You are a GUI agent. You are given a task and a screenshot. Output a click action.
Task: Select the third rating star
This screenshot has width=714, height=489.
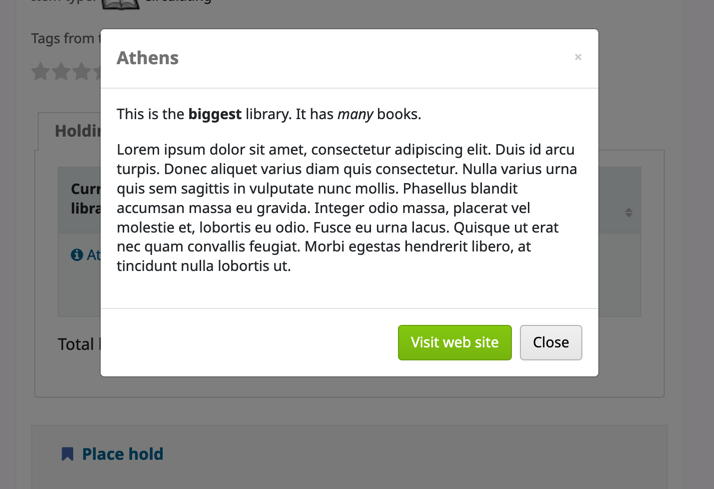pos(82,72)
